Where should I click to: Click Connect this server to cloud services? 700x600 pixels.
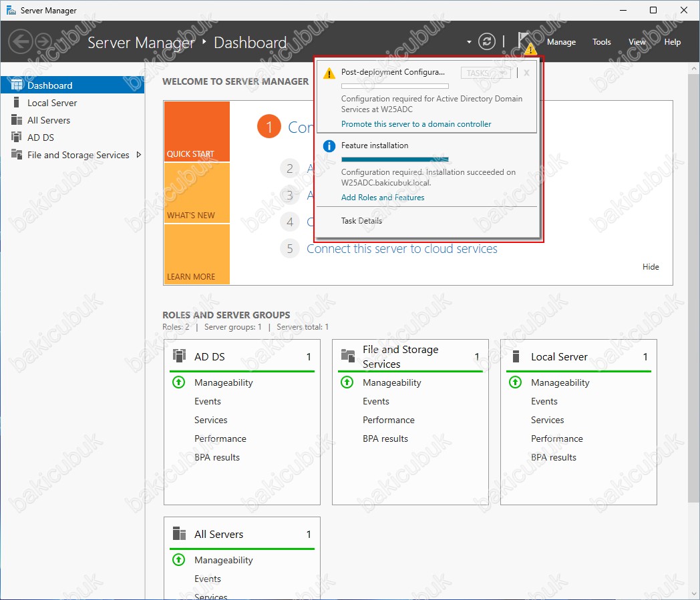click(402, 248)
